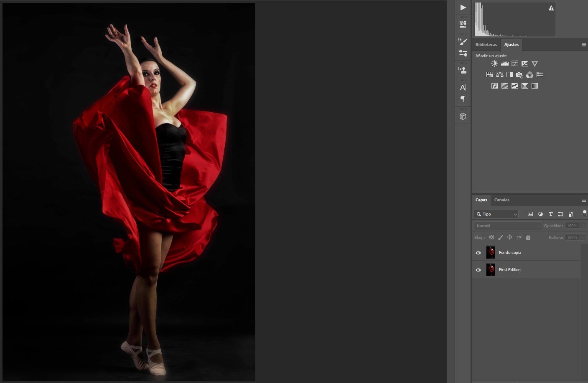Switch to the Bibliotecas tab
The width and height of the screenshot is (588, 383).
486,45
